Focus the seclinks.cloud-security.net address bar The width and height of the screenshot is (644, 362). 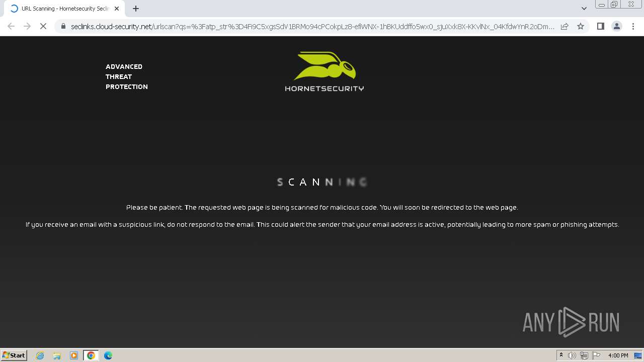coord(312,26)
